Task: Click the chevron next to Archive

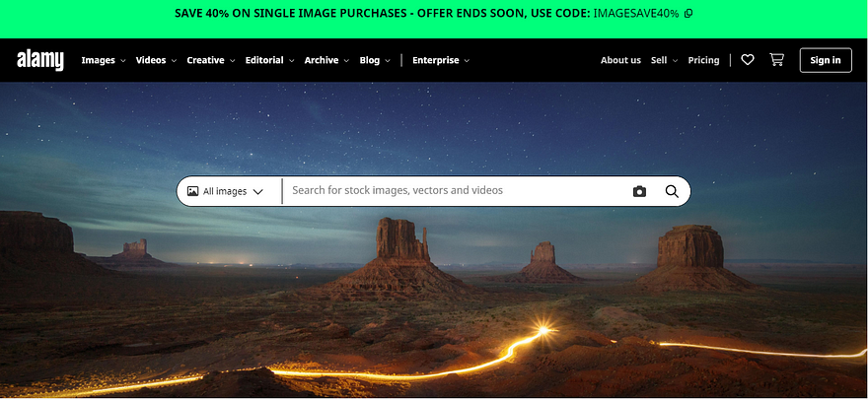Action: 346,61
